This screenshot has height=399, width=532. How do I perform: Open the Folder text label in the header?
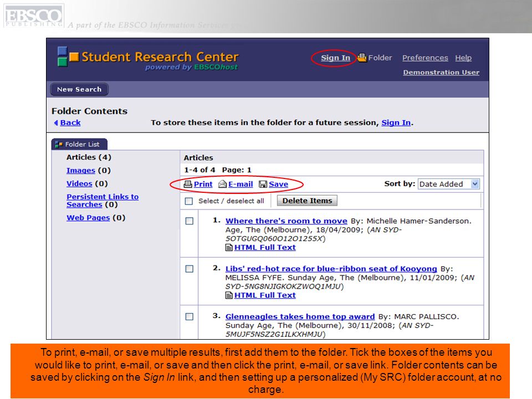pos(380,58)
